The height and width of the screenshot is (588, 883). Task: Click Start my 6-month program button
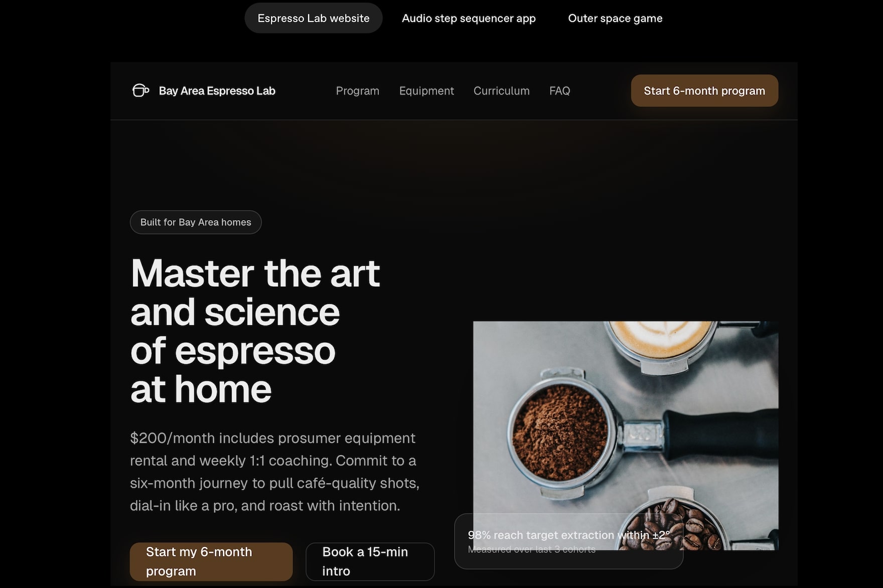tap(211, 561)
